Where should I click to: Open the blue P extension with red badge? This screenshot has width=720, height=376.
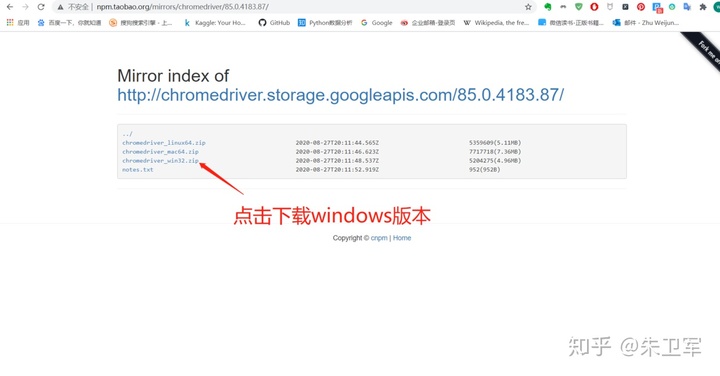pyautogui.click(x=657, y=7)
